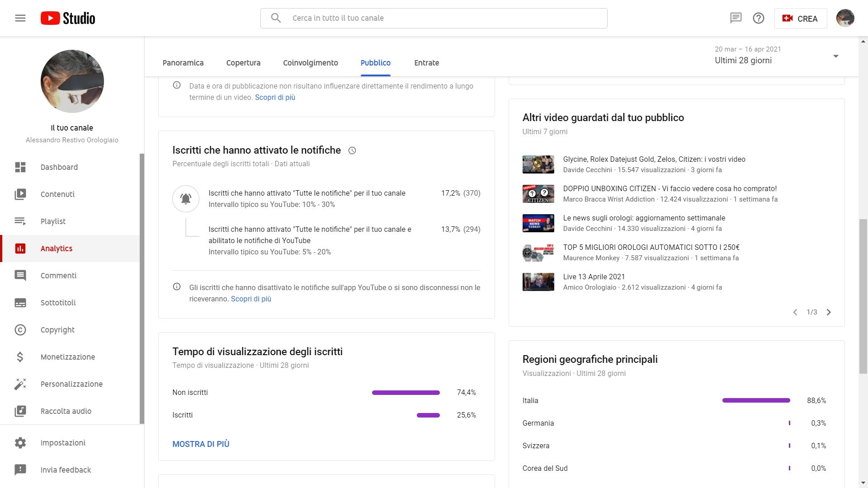Open Commenti in the sidebar
868x488 pixels.
[70, 276]
